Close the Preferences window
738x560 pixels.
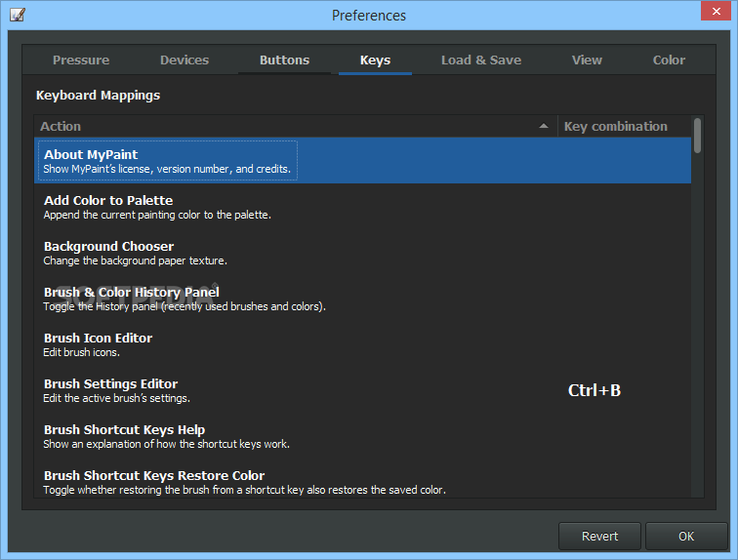[x=716, y=11]
